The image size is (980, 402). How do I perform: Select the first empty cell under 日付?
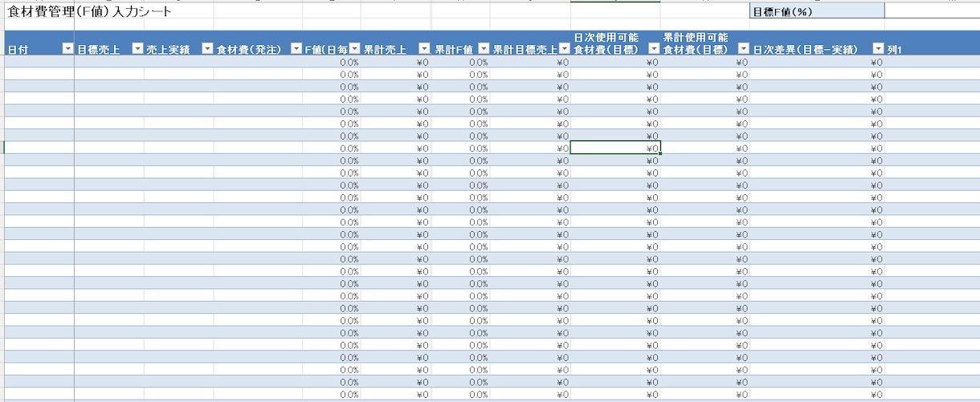click(39, 62)
